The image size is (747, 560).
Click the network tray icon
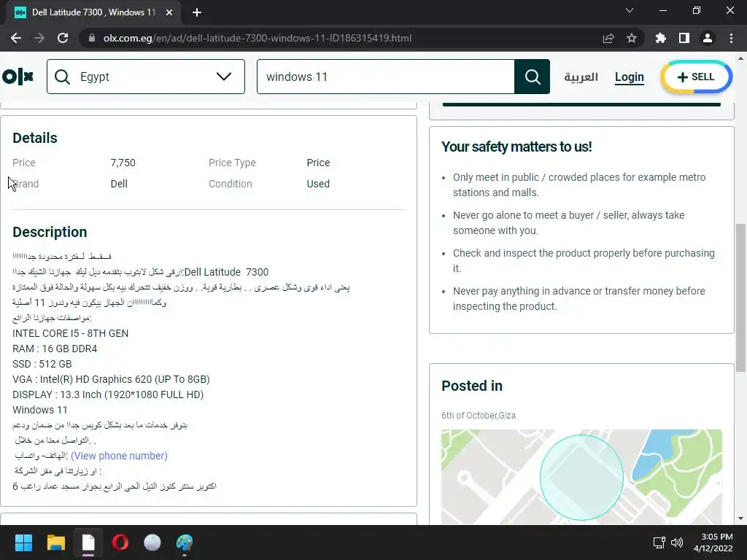(x=659, y=542)
